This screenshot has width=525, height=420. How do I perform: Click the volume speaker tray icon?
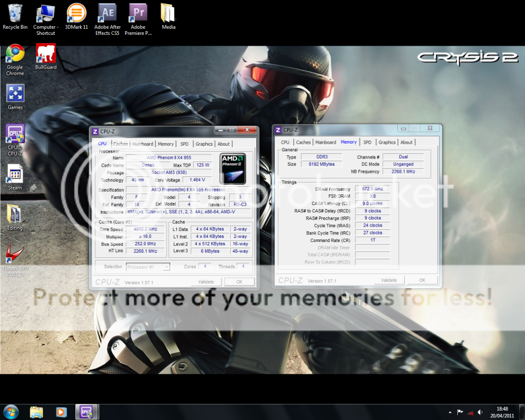(x=480, y=412)
